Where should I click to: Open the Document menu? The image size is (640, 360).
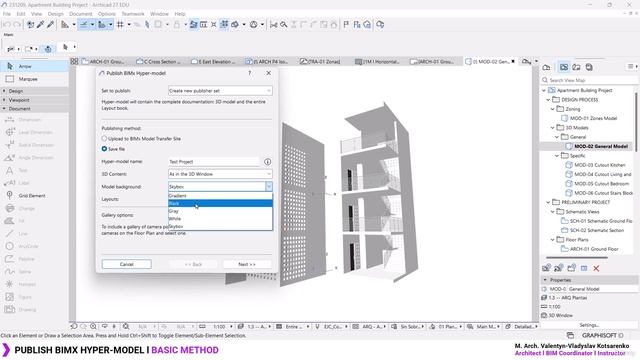pos(80,14)
